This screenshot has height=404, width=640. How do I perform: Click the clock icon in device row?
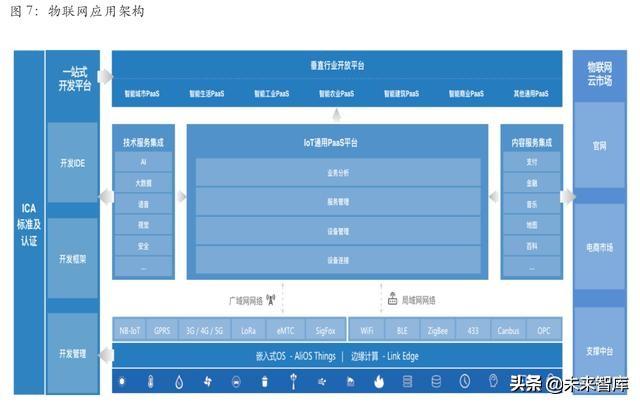coord(465,381)
